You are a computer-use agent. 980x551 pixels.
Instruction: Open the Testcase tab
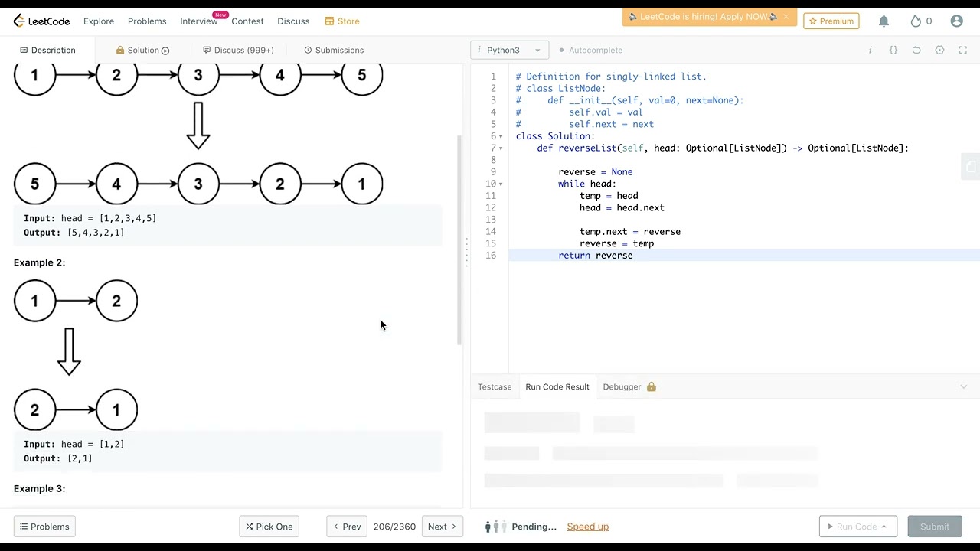click(x=495, y=387)
